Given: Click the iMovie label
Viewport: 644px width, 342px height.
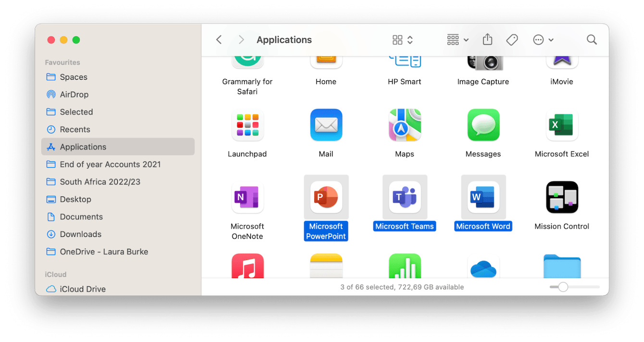Looking at the screenshot, I should point(562,82).
